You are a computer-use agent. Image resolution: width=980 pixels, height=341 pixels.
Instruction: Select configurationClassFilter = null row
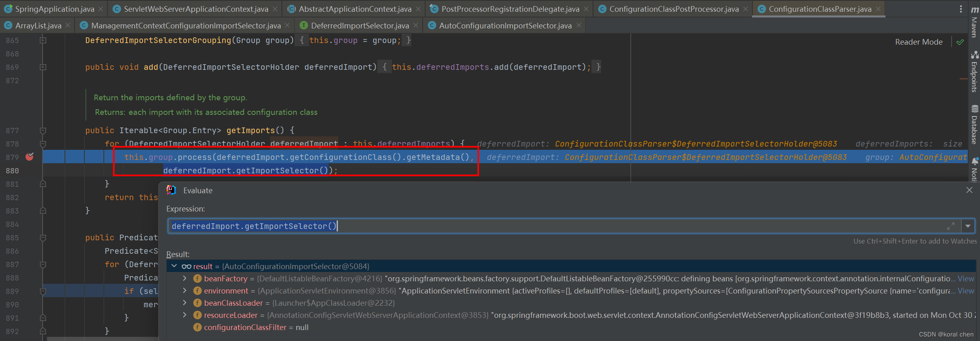click(571, 327)
